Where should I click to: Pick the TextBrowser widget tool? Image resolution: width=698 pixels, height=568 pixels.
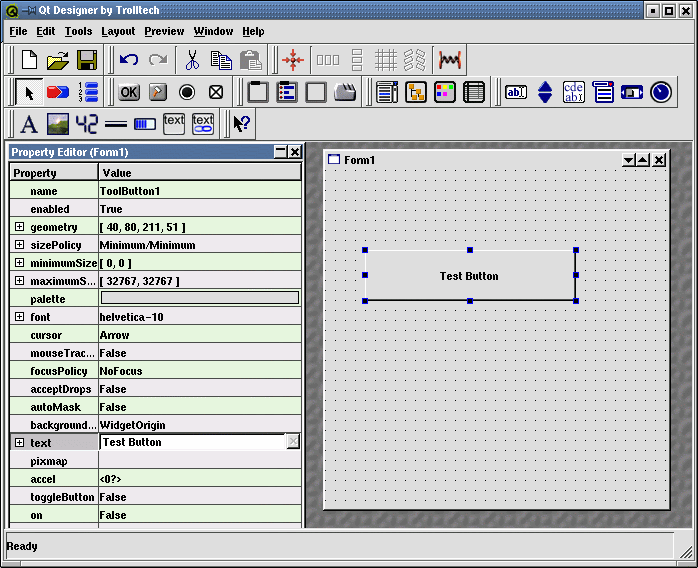[x=203, y=124]
